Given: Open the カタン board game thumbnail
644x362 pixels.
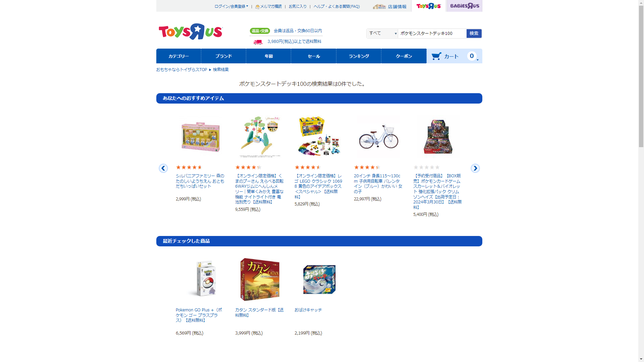Looking at the screenshot, I should 260,279.
